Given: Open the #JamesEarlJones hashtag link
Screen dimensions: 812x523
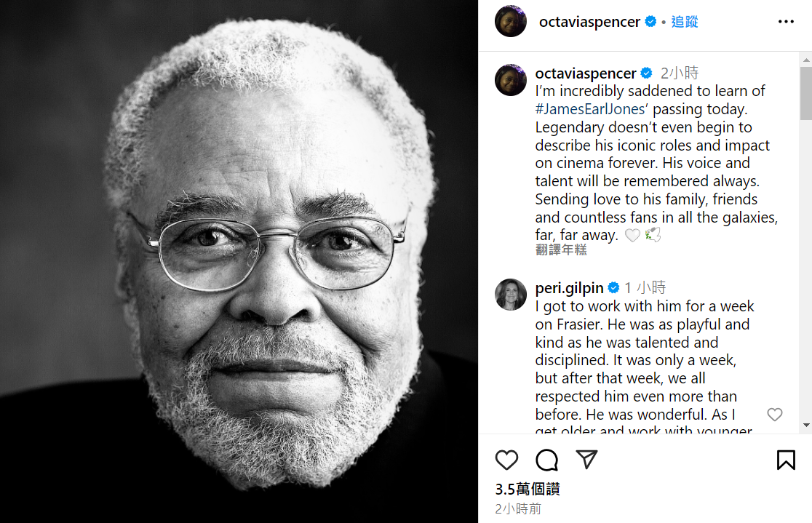Looking at the screenshot, I should [590, 109].
